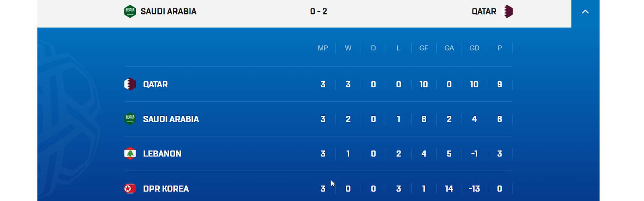Click Qatar's points value 9
The image size is (644, 201).
pyautogui.click(x=500, y=84)
